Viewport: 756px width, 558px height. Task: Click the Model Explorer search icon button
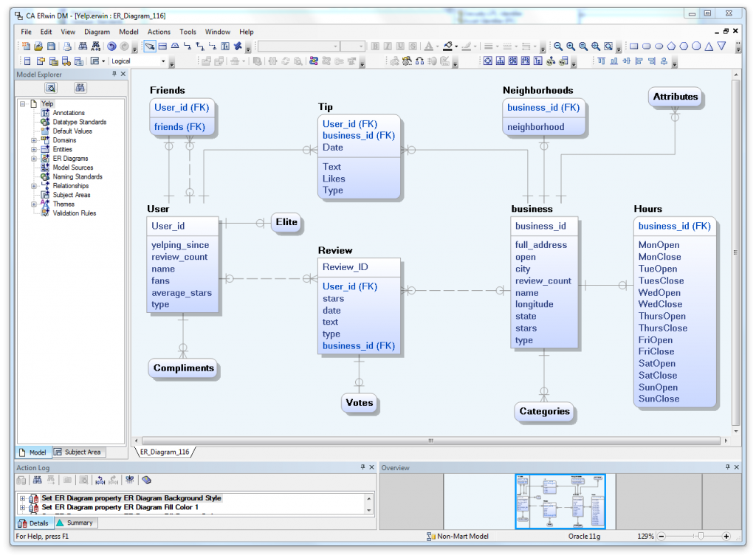click(x=51, y=88)
